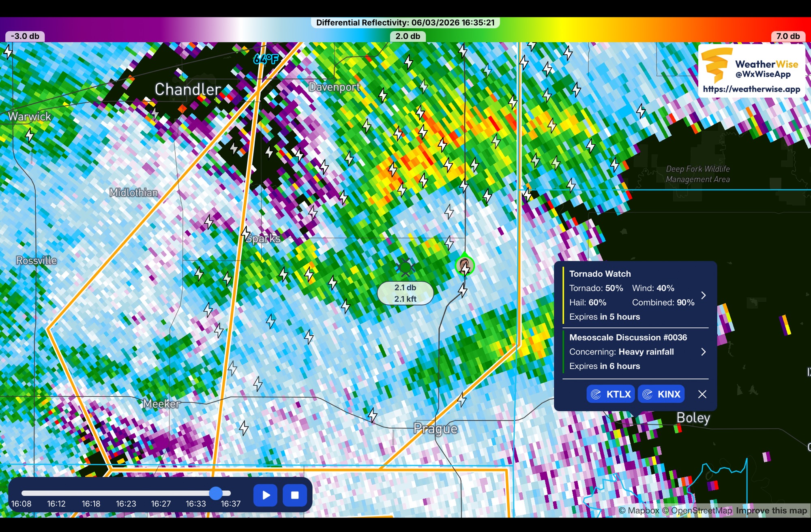
Task: Click the 16:23 timeline marker
Action: click(x=126, y=504)
